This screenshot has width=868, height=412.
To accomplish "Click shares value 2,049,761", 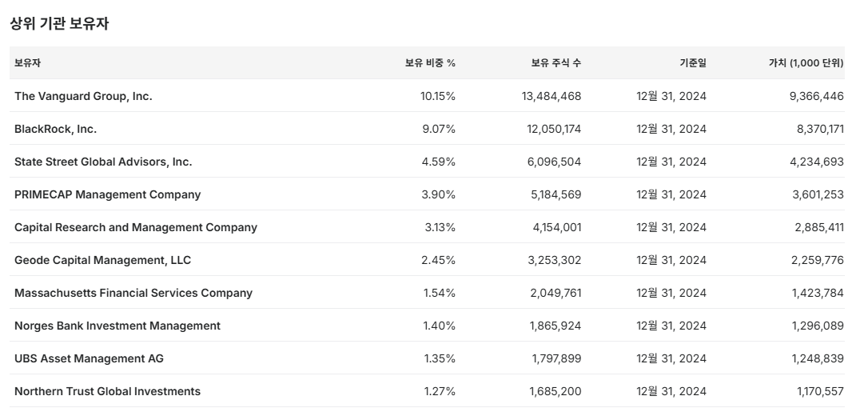I will [x=555, y=293].
